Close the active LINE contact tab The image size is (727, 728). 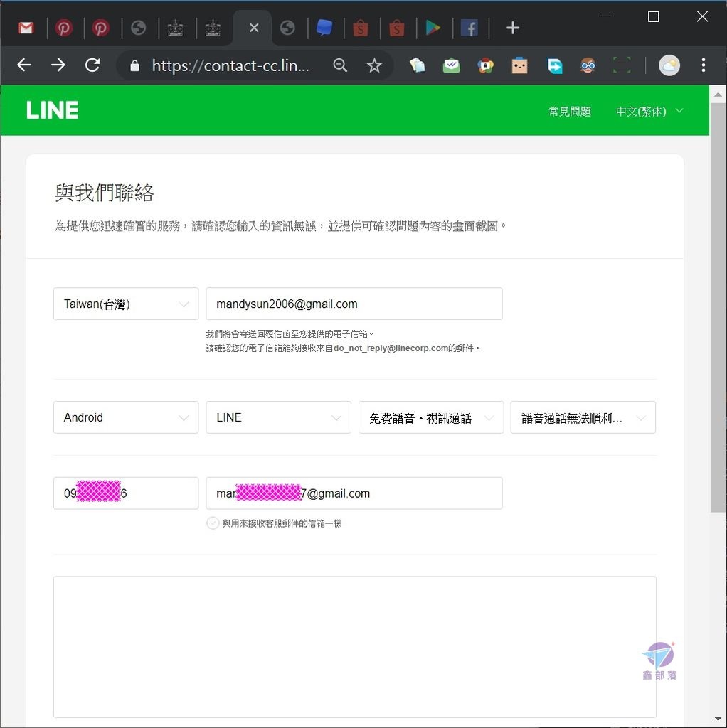(x=254, y=28)
